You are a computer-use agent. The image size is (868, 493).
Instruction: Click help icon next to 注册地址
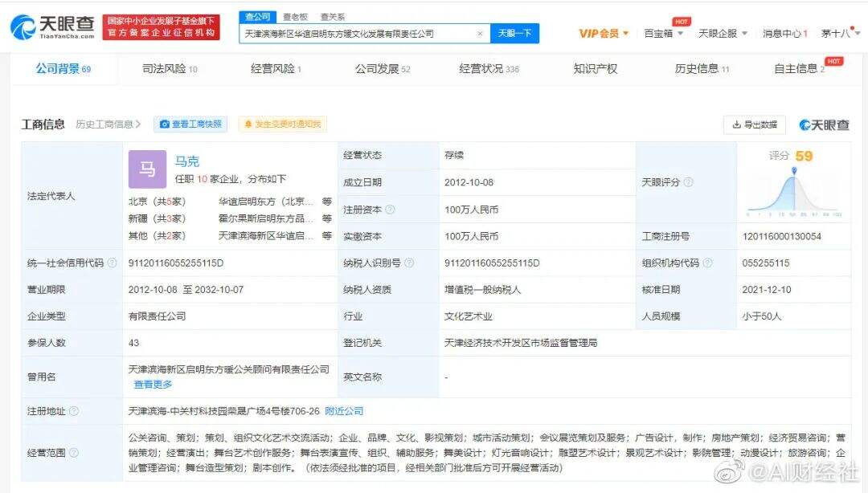74,411
